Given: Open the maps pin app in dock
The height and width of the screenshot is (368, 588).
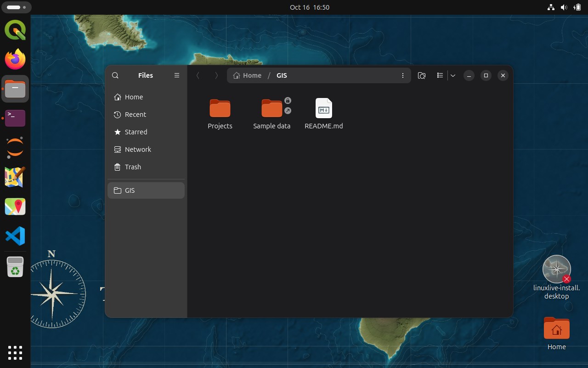Looking at the screenshot, I should coord(15,207).
